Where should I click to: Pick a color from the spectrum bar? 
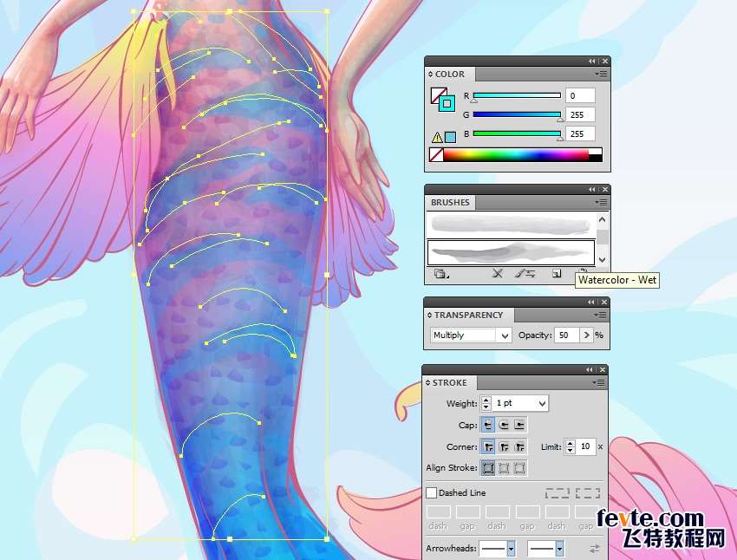tap(516, 155)
